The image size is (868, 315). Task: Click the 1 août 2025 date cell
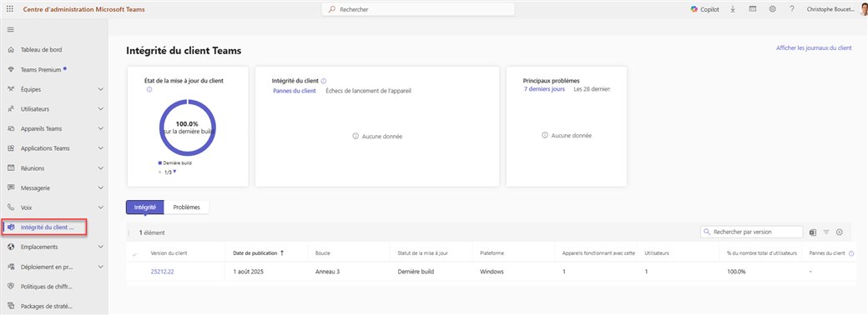tap(249, 272)
